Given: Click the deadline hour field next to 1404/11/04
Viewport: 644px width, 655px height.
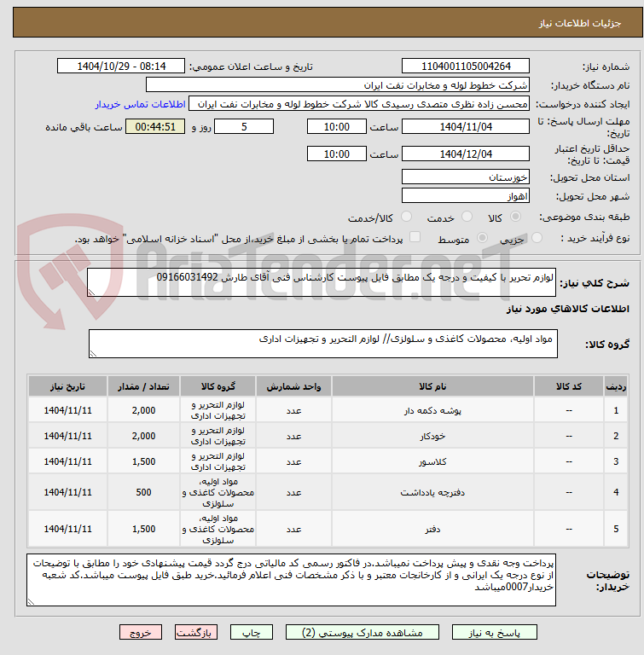Looking at the screenshot, I should pyautogui.click(x=336, y=126).
